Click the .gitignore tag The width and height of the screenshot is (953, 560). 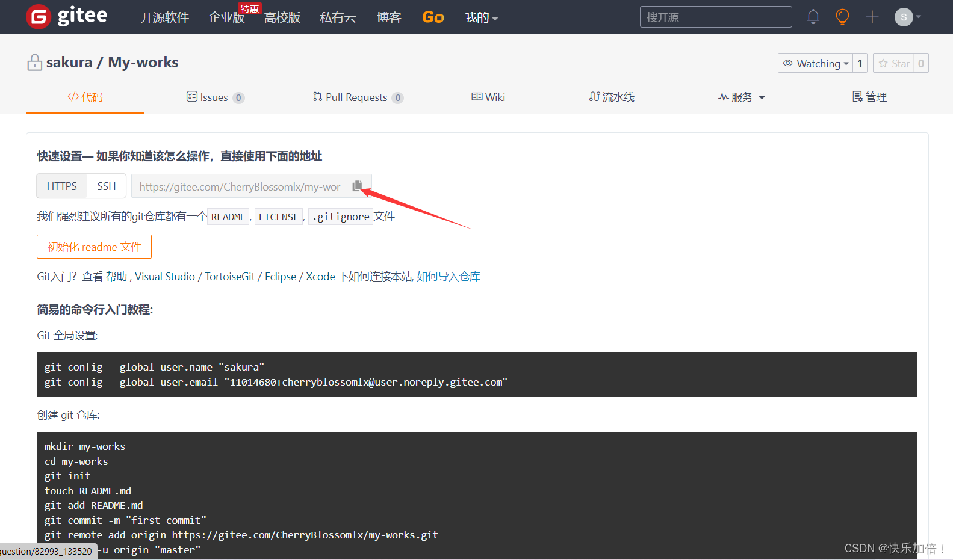pos(341,217)
